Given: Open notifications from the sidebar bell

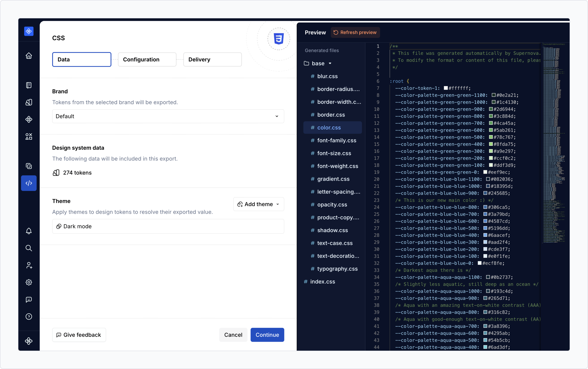Looking at the screenshot, I should [29, 231].
